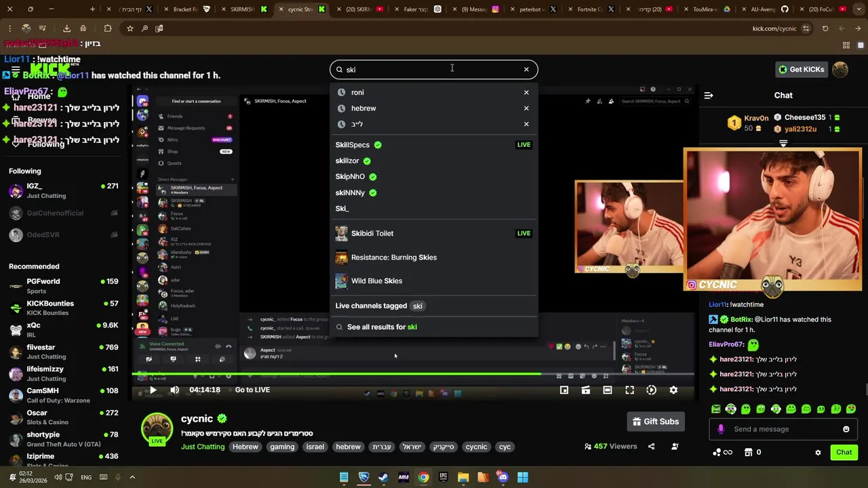
Task: Click the follow-user icon beside share
Action: pyautogui.click(x=675, y=447)
